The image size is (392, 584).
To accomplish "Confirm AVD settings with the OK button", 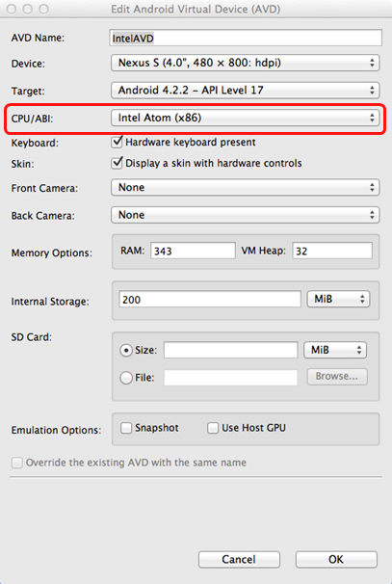I will click(336, 559).
